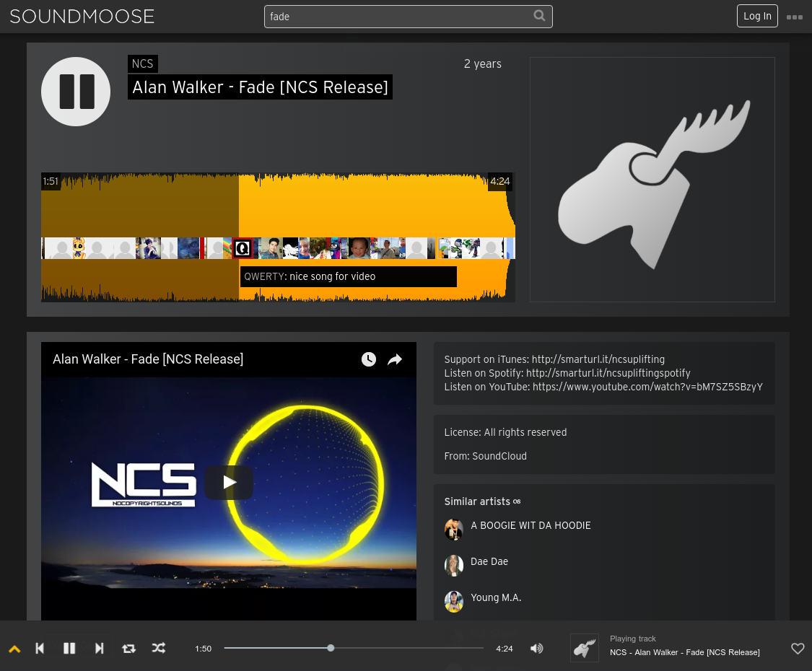Image resolution: width=812 pixels, height=671 pixels.
Task: Expand the player with the yellow chevron
Action: pos(14,649)
